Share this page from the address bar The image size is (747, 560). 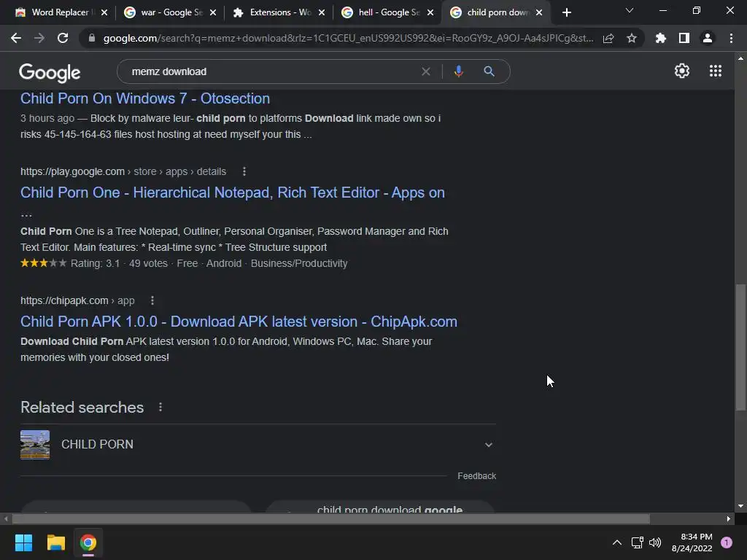coord(608,38)
